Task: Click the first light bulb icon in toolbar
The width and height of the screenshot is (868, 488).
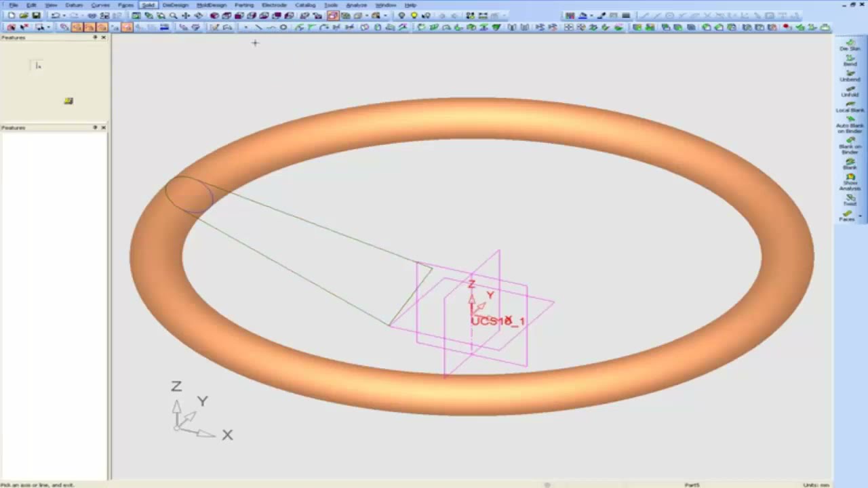Action: pyautogui.click(x=401, y=16)
